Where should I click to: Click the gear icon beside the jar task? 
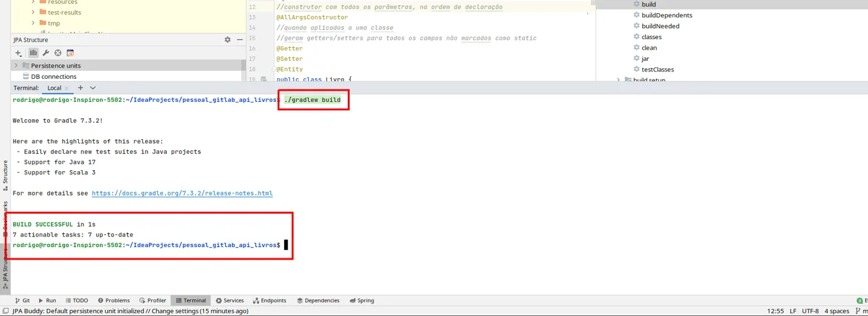(x=636, y=59)
